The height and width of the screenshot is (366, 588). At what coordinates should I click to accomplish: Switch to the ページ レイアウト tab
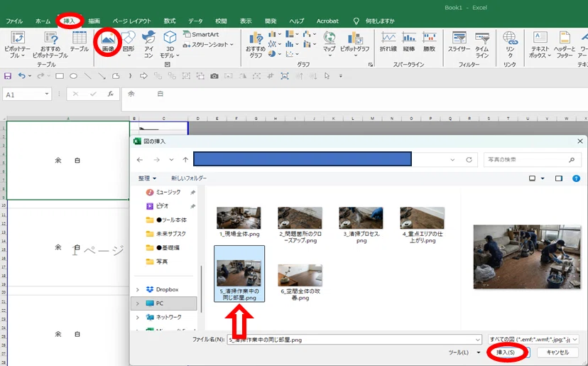[131, 21]
